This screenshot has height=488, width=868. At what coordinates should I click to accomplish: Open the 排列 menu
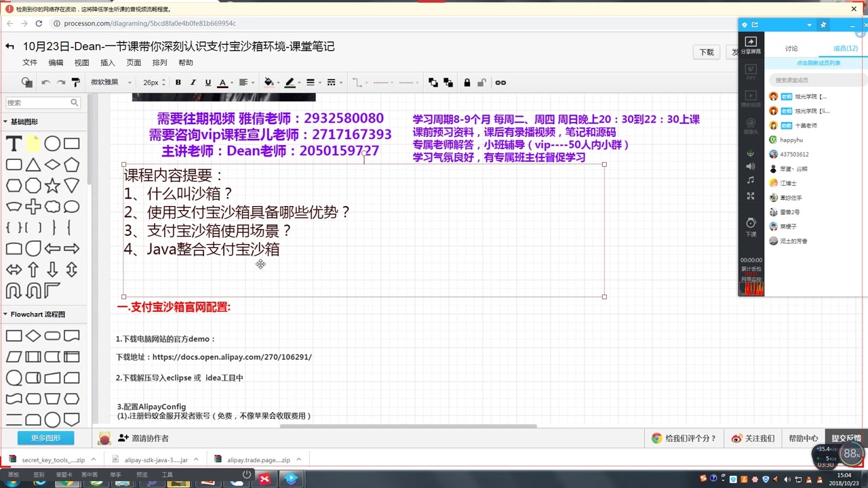tap(159, 62)
